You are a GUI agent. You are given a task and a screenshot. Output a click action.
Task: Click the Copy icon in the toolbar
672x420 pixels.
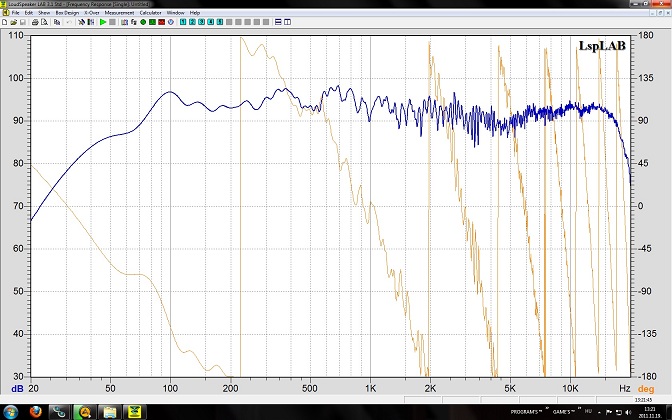[57, 22]
